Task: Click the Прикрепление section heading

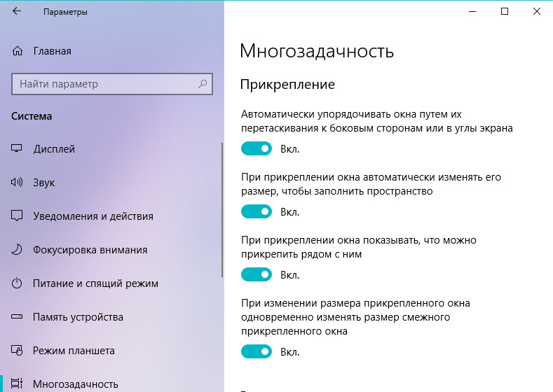Action: pyautogui.click(x=287, y=85)
